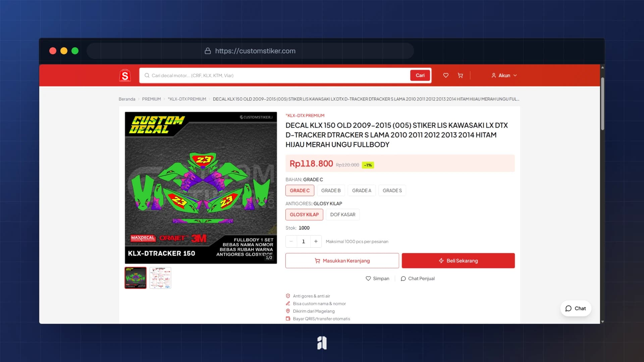Open PREMIUM breadcrumb link
644x362 pixels.
[x=151, y=99]
